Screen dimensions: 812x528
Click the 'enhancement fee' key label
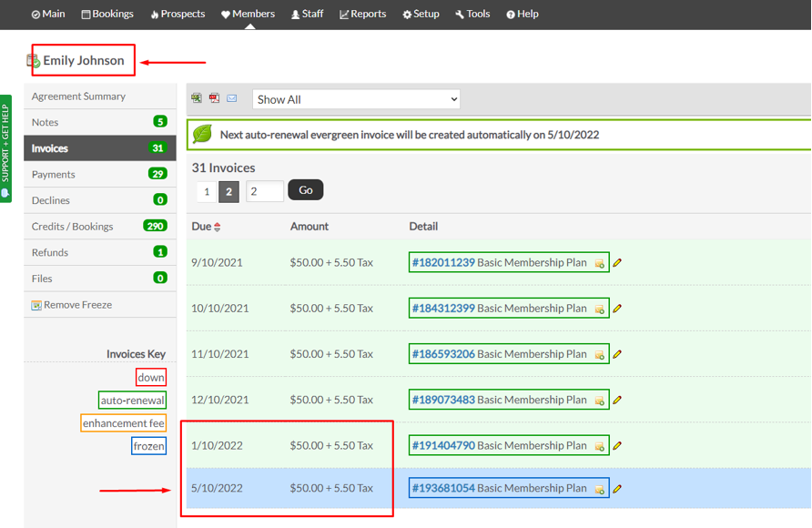coord(123,423)
